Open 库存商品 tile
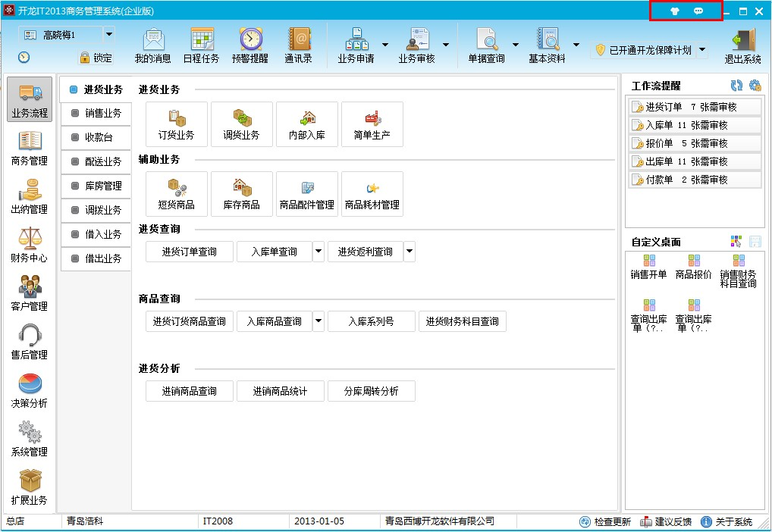Viewport: 772px width, 532px height. tap(242, 194)
